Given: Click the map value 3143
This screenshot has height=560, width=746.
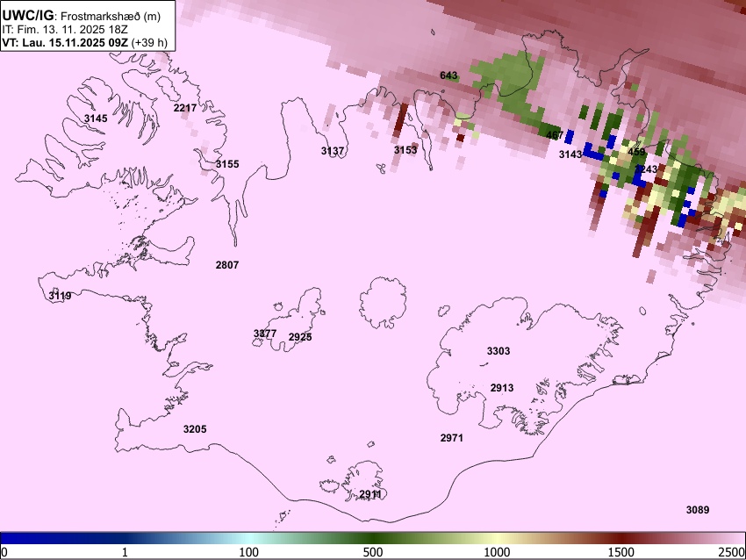Looking at the screenshot, I should pyautogui.click(x=570, y=154).
